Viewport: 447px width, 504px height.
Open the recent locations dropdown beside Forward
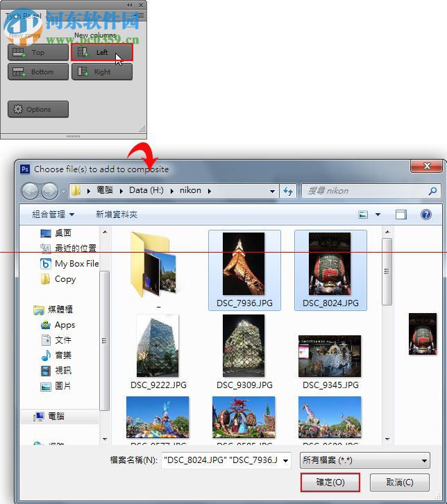63,191
